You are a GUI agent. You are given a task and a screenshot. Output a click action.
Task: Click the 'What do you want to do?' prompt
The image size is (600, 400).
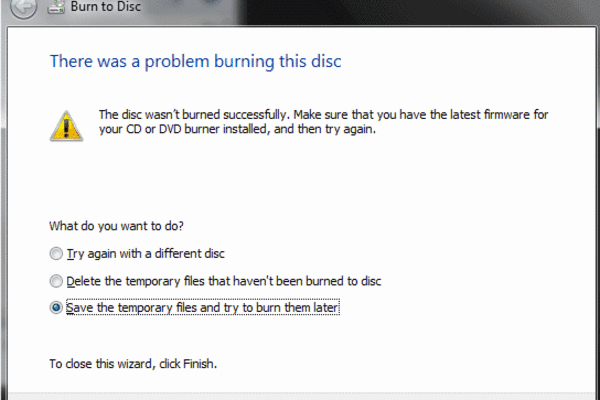tap(116, 226)
